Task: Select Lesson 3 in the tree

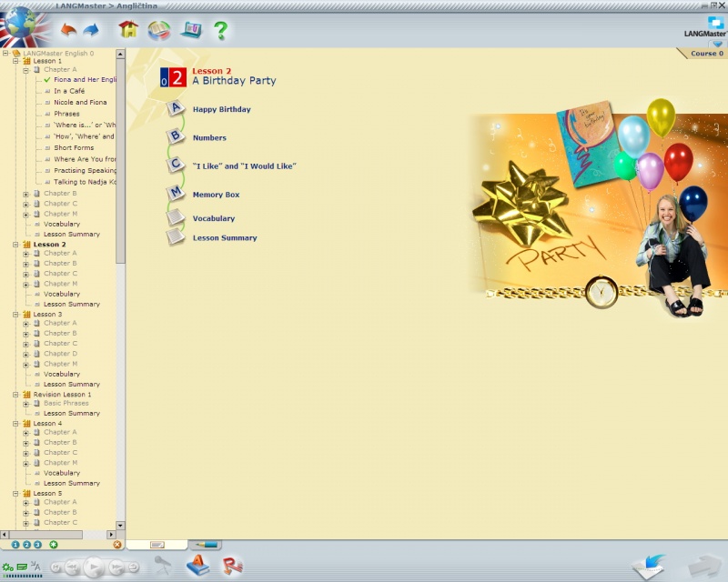Action: tap(47, 315)
